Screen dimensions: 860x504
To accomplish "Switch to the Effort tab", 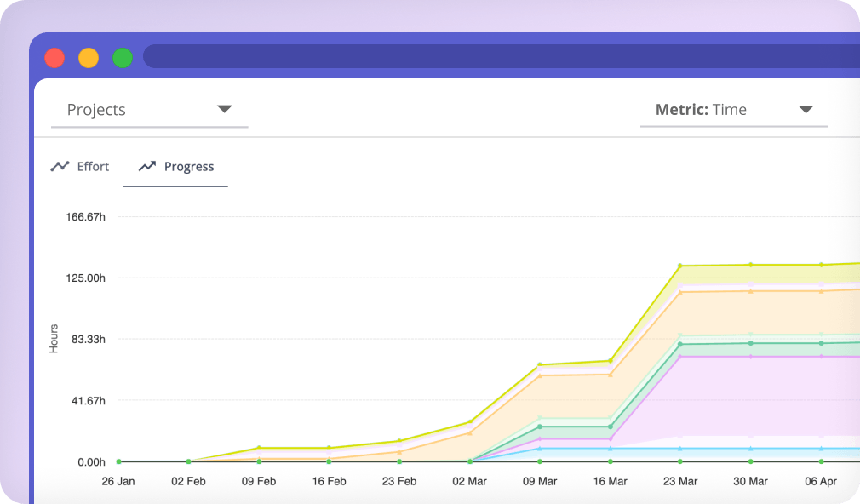I will coord(80,166).
